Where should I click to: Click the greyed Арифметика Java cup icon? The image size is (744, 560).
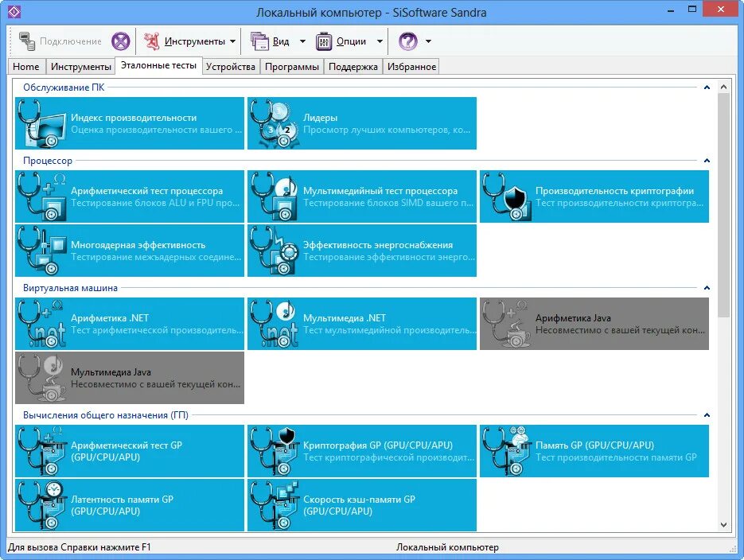[507, 324]
